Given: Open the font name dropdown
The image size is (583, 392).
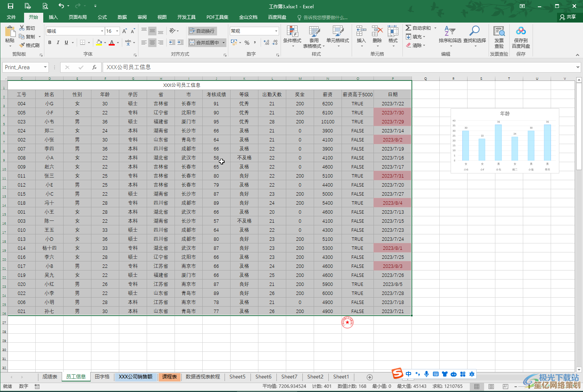Looking at the screenshot, I should pos(102,31).
